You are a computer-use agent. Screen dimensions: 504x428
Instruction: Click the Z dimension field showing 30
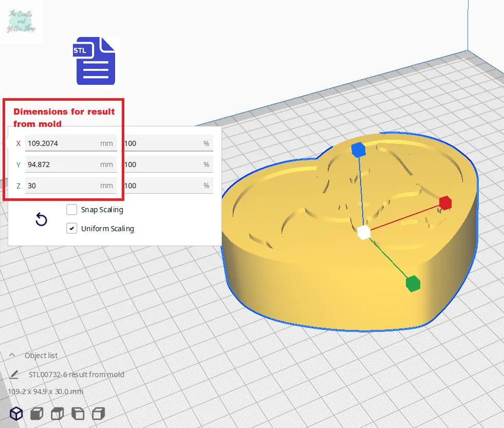coord(62,185)
